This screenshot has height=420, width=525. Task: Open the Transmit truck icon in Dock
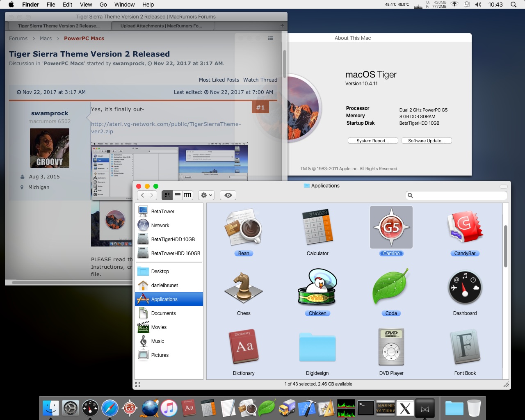(x=287, y=408)
